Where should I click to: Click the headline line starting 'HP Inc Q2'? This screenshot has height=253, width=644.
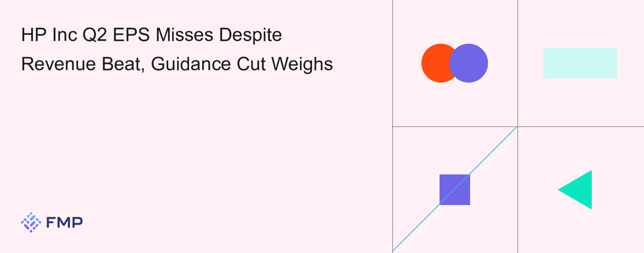tap(152, 35)
